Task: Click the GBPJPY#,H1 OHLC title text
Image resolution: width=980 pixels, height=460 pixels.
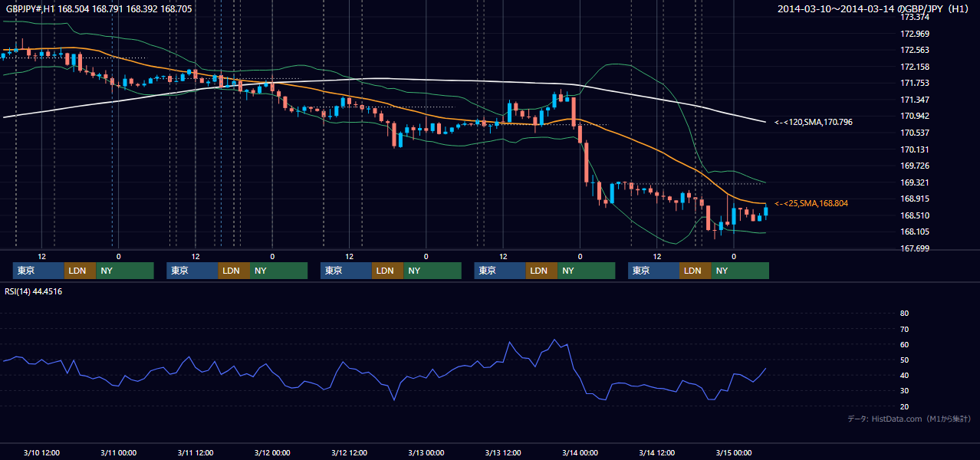Action: [97, 9]
